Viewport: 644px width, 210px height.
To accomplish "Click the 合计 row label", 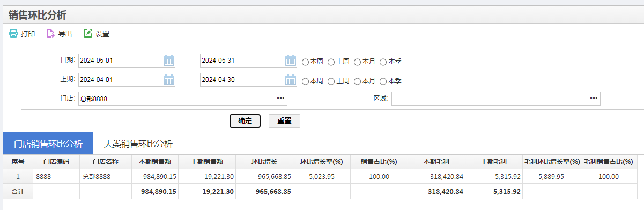I will (18, 191).
